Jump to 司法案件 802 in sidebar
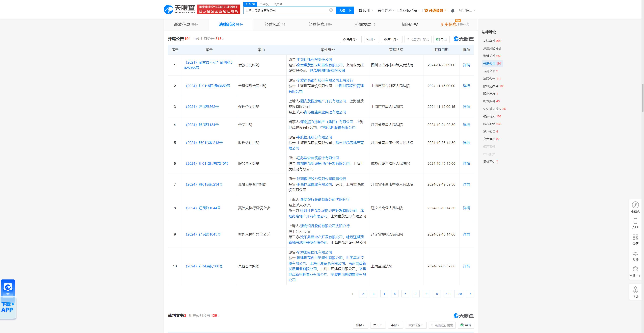 pyautogui.click(x=492, y=41)
